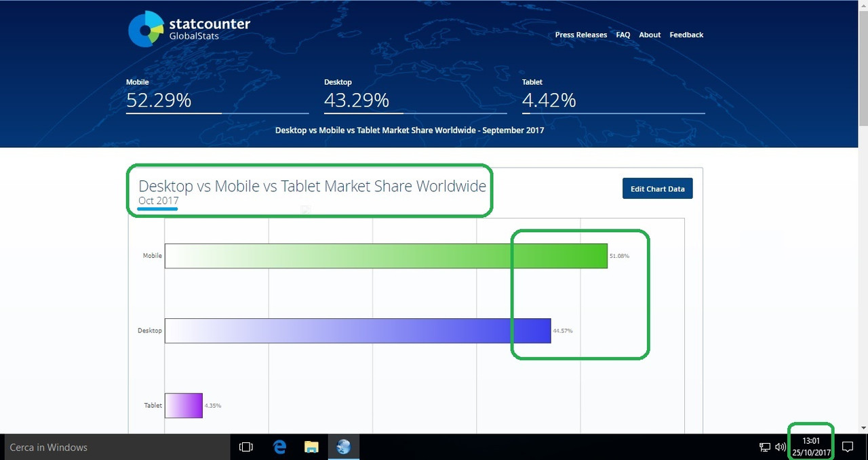Select the Desktop 43.29% stat
Viewport: 868px width, 460px height.
pyautogui.click(x=415, y=96)
